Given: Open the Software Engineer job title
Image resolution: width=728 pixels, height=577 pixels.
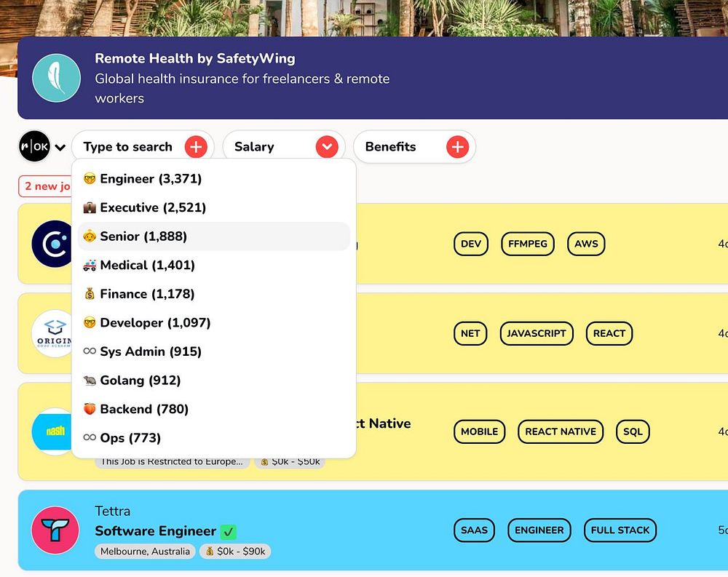Looking at the screenshot, I should pyautogui.click(x=156, y=531).
